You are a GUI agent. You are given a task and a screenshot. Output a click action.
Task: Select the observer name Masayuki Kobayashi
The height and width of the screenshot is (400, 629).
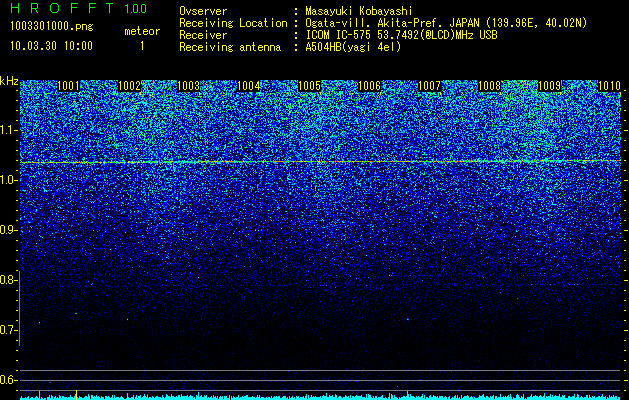click(359, 11)
